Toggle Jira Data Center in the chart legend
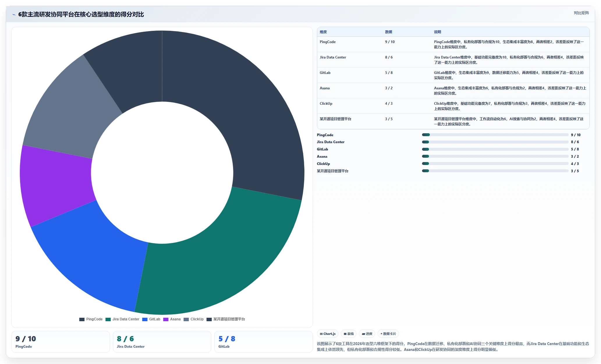The image size is (601, 364). click(x=122, y=319)
